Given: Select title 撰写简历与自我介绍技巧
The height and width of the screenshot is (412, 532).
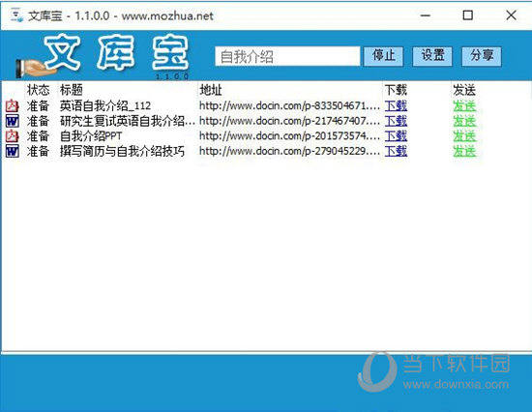Looking at the screenshot, I should (122, 151).
